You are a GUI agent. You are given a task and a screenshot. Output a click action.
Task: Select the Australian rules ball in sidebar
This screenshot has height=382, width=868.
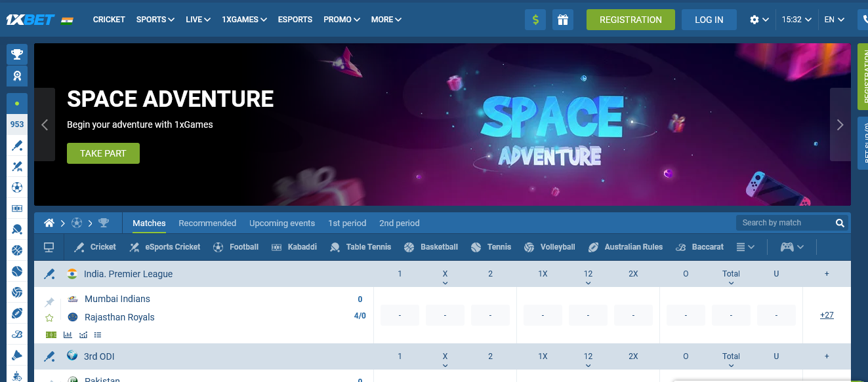pos(17,313)
